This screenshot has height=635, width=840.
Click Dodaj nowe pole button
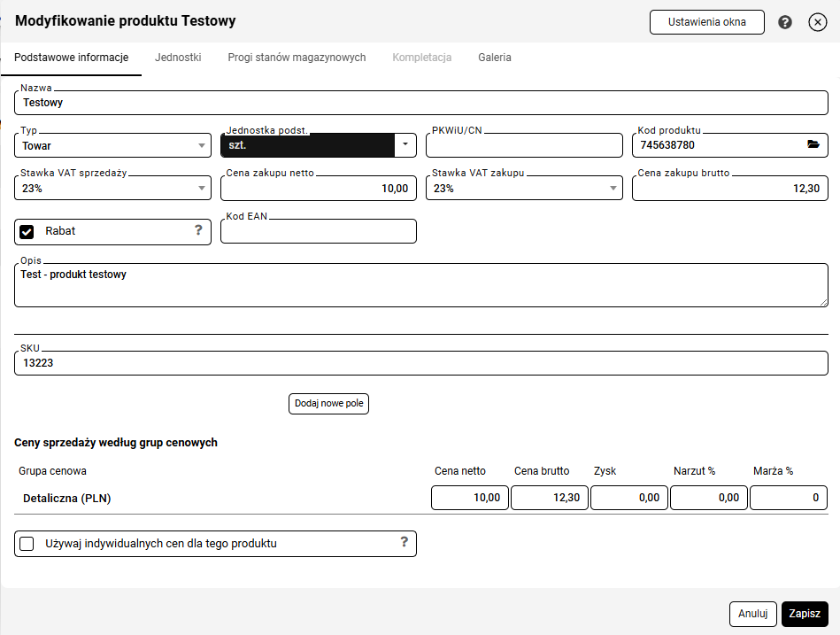(328, 403)
